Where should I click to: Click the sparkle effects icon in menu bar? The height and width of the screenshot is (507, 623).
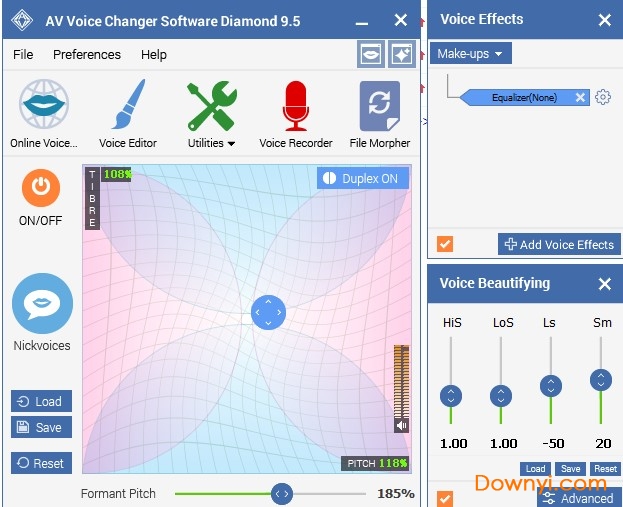[x=401, y=55]
